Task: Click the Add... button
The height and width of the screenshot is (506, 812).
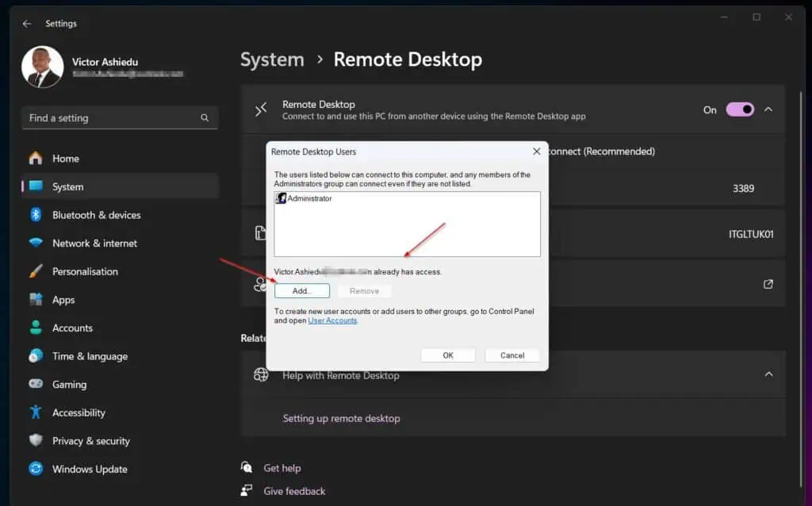Action: tap(302, 291)
